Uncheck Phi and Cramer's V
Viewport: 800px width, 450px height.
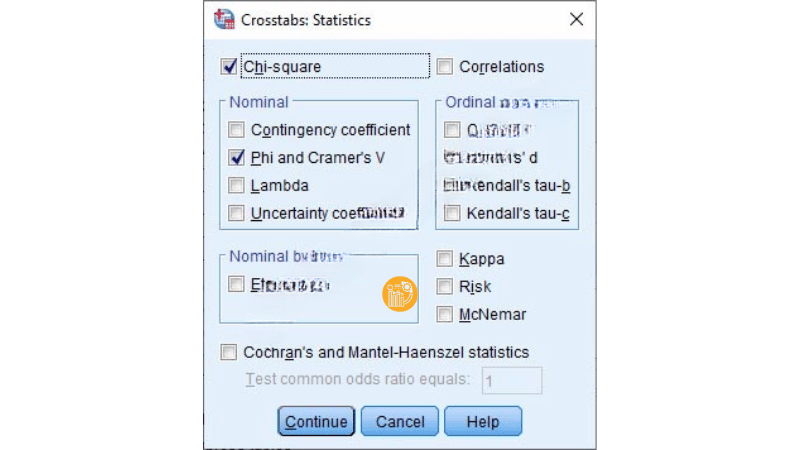click(x=236, y=157)
